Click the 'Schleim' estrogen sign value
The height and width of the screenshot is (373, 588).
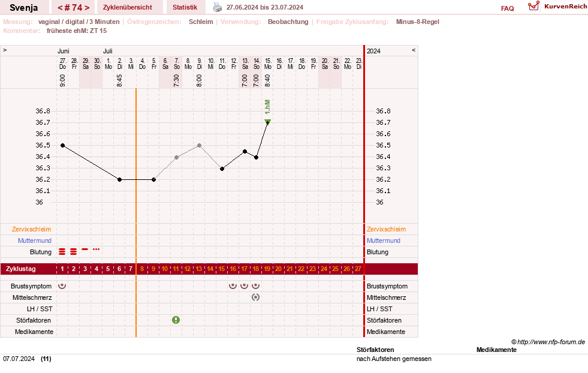coord(201,22)
